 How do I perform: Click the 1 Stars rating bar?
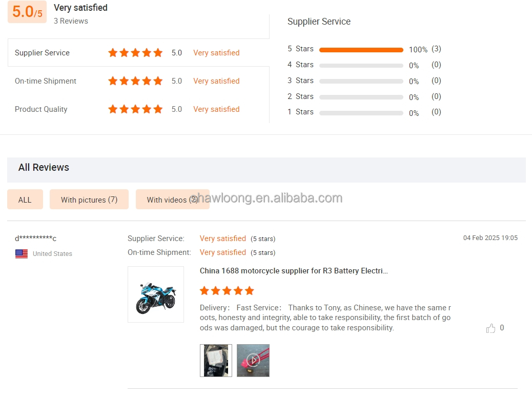(361, 113)
